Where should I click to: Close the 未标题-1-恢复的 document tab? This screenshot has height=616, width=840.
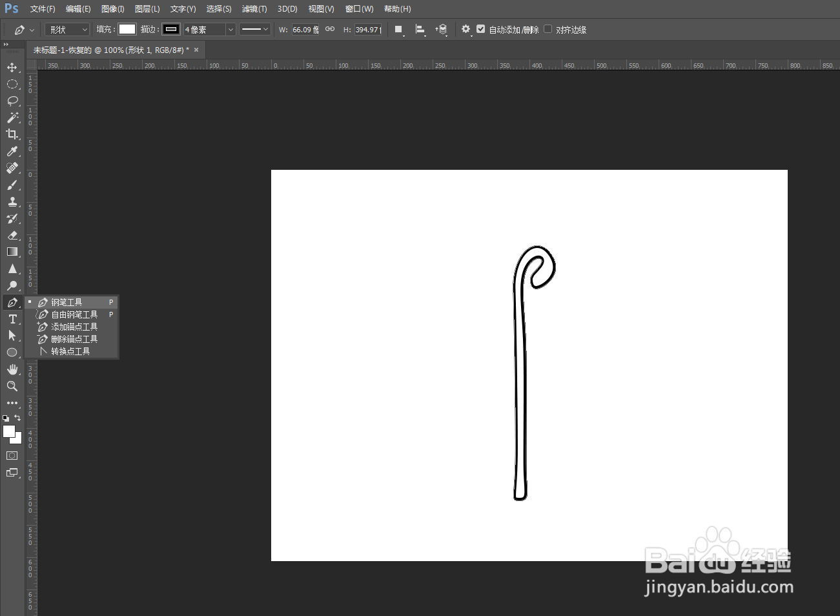(196, 50)
